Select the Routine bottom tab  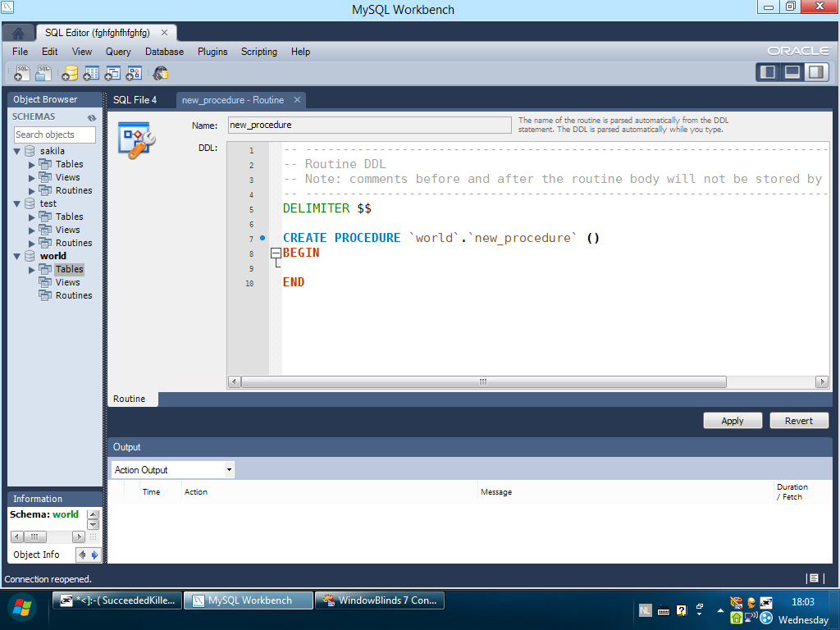(129, 399)
